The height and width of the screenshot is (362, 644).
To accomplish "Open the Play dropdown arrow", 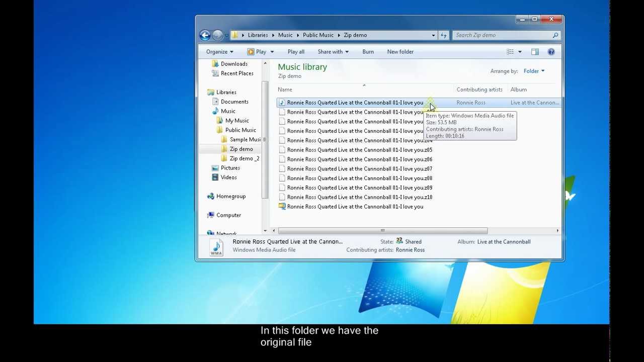I will point(272,52).
